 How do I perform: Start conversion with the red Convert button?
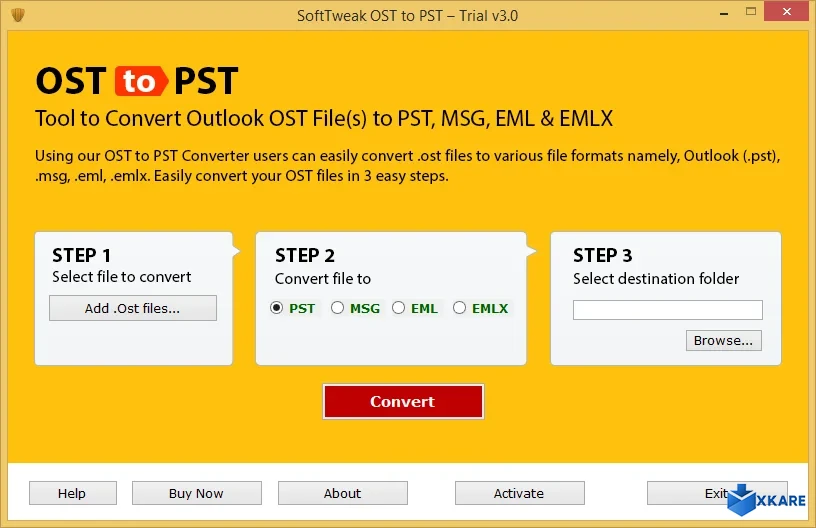click(x=403, y=402)
